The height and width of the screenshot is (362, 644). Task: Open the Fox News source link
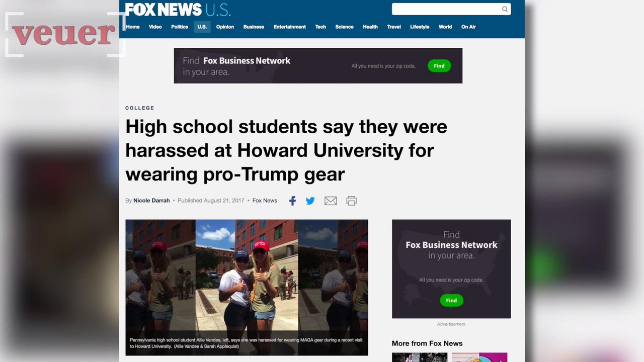[265, 200]
